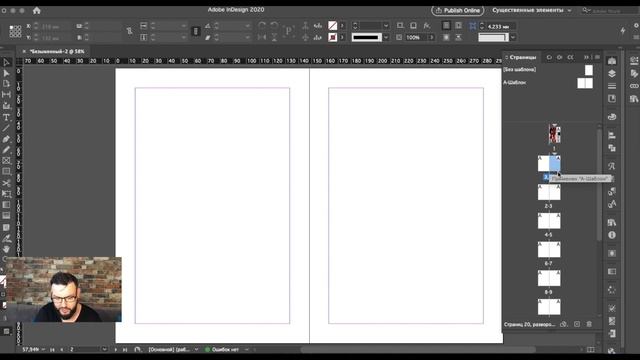Select the Eyedropper tool
Image resolution: width=640 pixels, height=360 pixels.
(6, 238)
